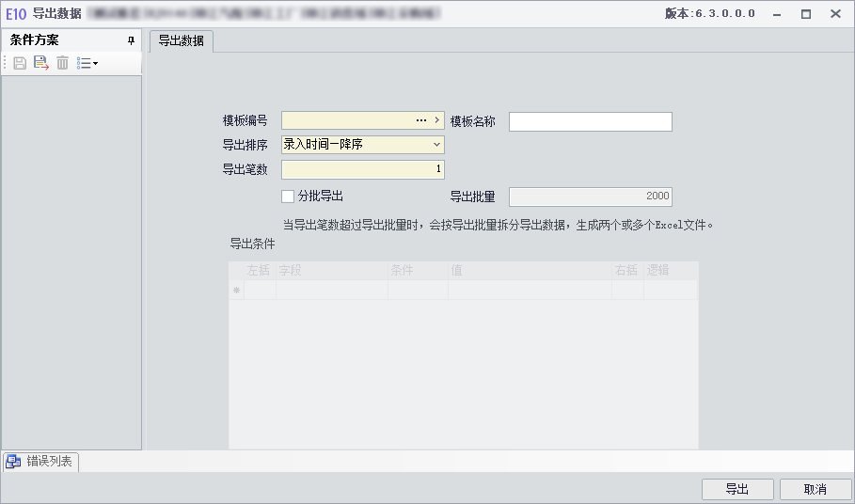Click the delete scheme trash icon
The height and width of the screenshot is (504, 855).
[63, 63]
